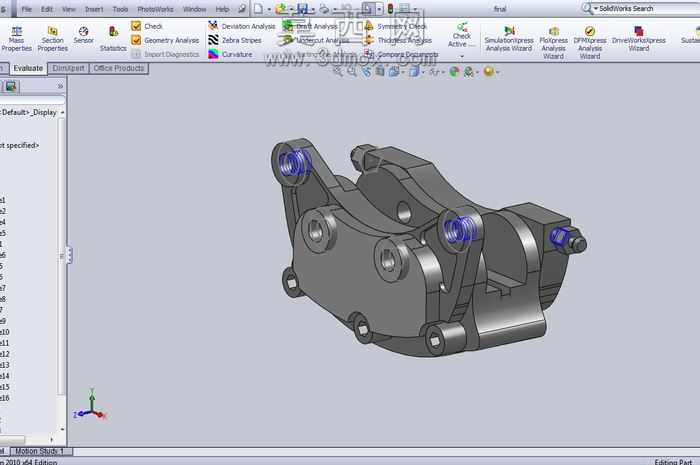Expand the panel tabs chevron (»)
The width and height of the screenshot is (700, 465).
coord(60,86)
